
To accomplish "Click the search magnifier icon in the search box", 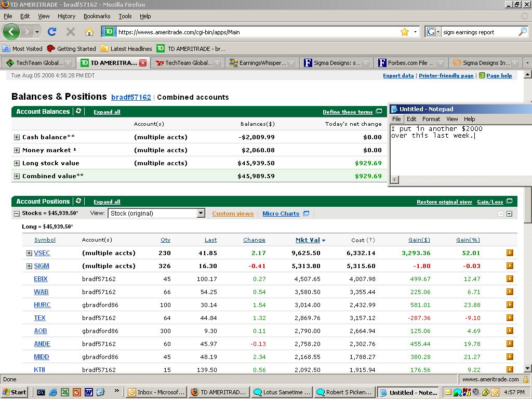I will 522,32.
